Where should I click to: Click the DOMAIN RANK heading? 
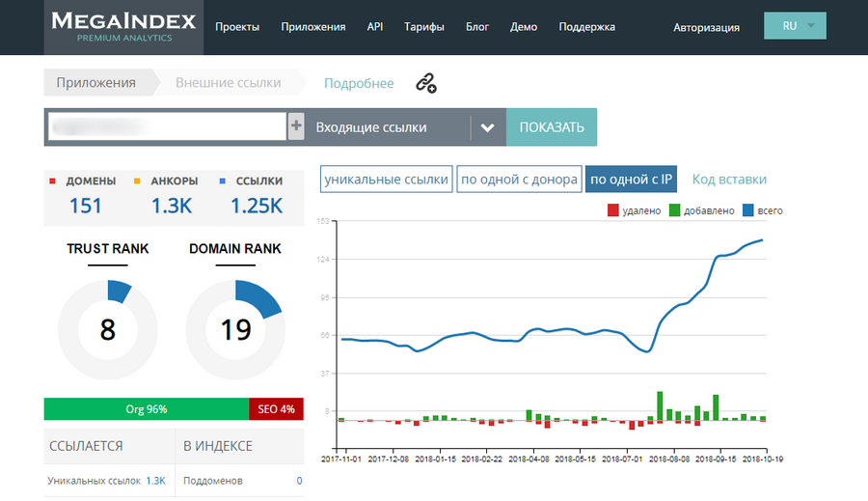pyautogui.click(x=235, y=248)
